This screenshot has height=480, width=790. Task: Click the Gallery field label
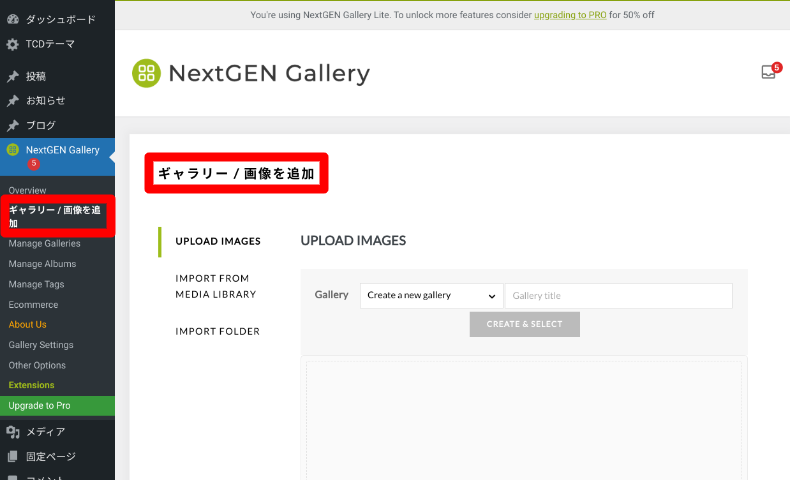[332, 295]
